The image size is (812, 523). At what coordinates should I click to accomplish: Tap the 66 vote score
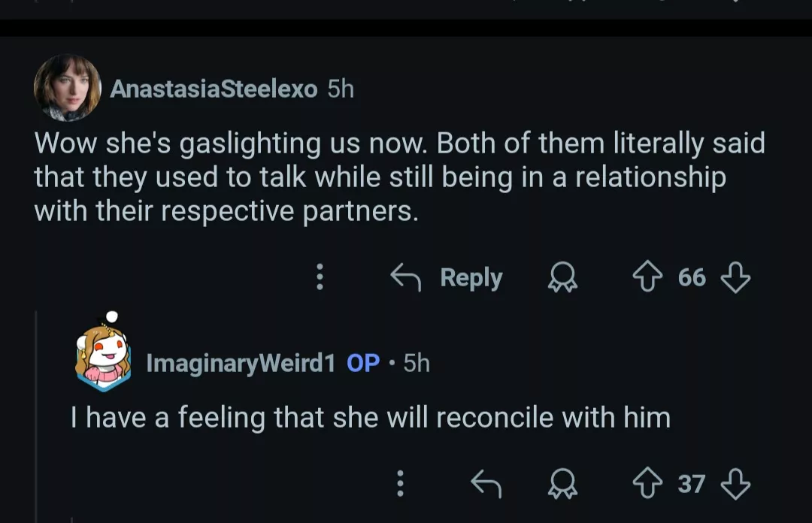pyautogui.click(x=692, y=278)
